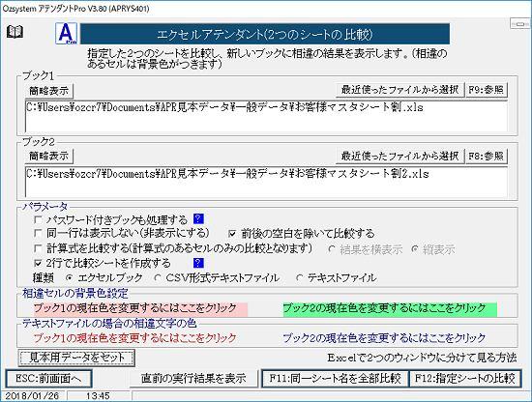Open the book manual icon
The width and height of the screenshot is (532, 402).
(15, 32)
